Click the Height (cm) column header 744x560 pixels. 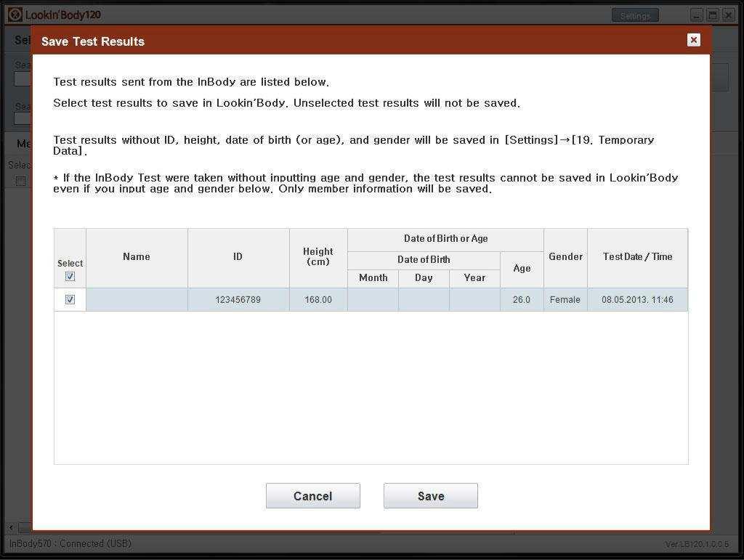click(x=318, y=256)
